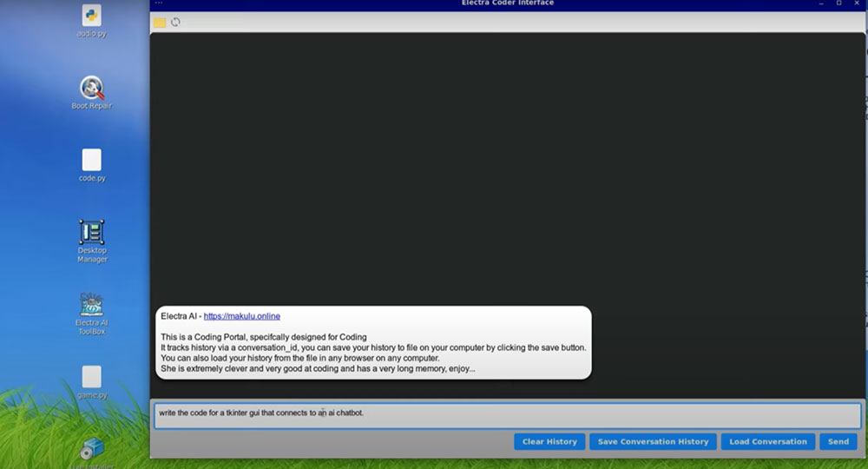Close the Electra Coder window
This screenshot has width=868, height=469.
click(856, 3)
